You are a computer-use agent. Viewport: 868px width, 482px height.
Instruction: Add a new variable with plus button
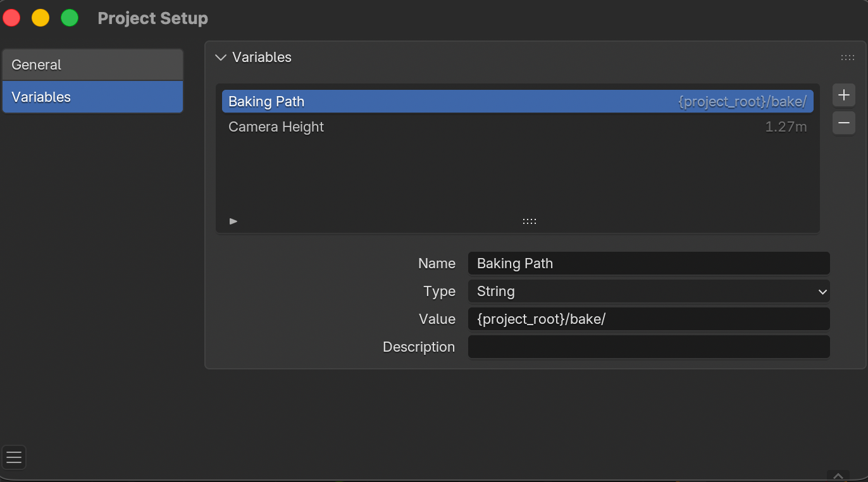pyautogui.click(x=843, y=95)
